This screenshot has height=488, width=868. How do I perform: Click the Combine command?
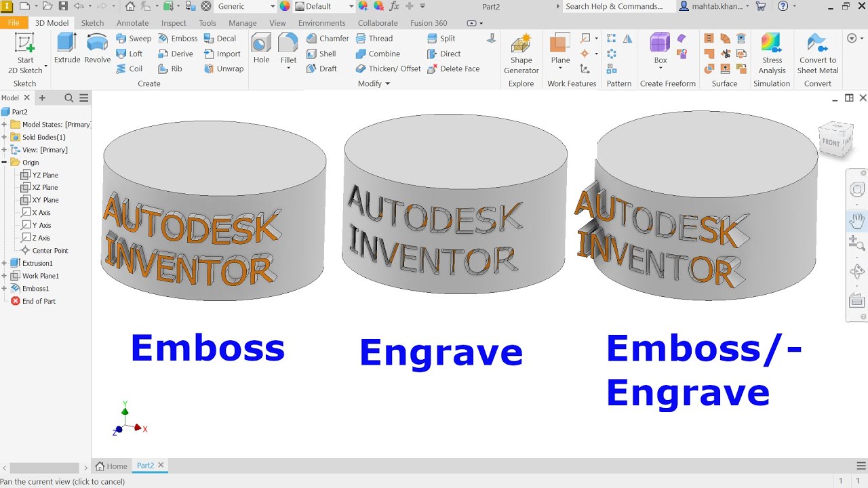[378, 54]
